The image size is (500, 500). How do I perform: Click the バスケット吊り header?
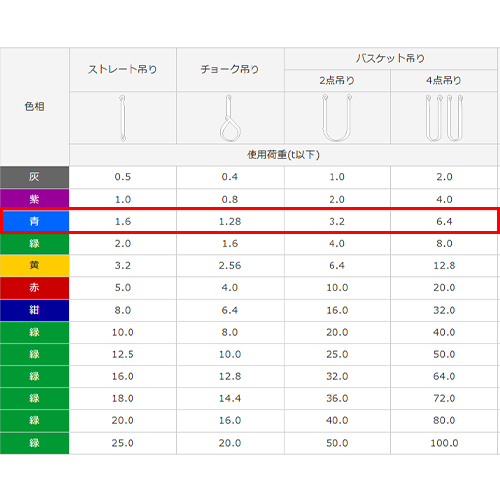(391, 59)
